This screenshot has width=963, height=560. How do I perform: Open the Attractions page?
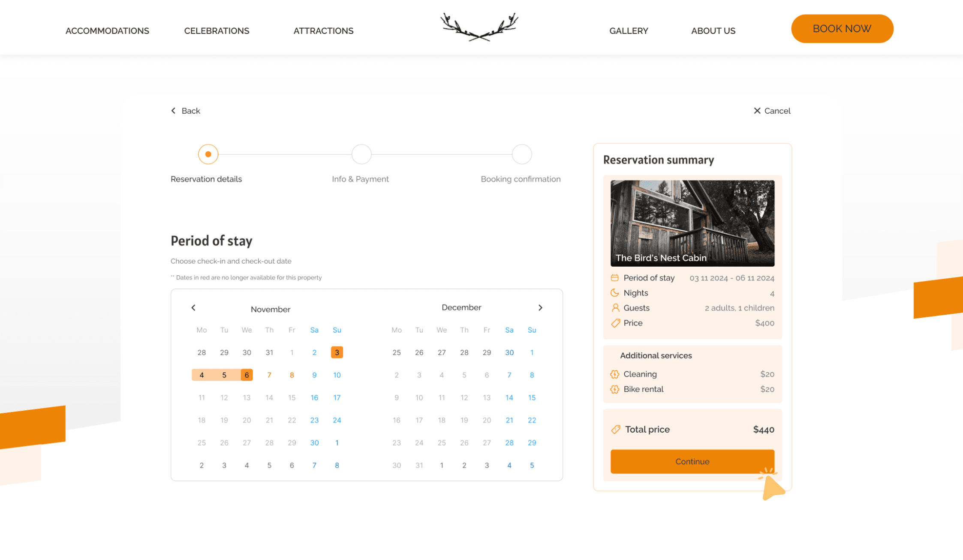pos(323,31)
